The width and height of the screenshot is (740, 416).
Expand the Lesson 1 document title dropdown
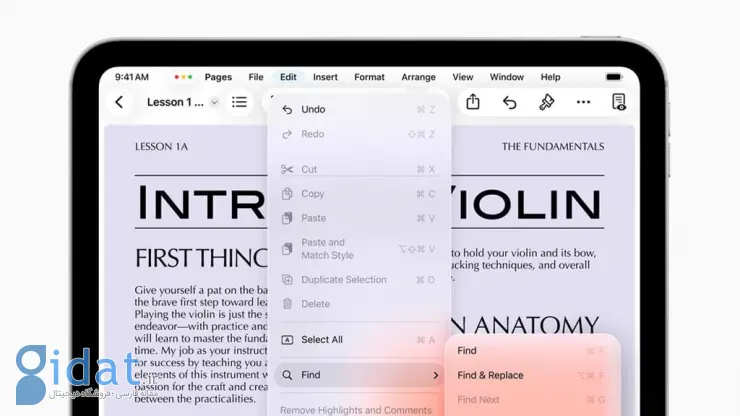tap(214, 102)
